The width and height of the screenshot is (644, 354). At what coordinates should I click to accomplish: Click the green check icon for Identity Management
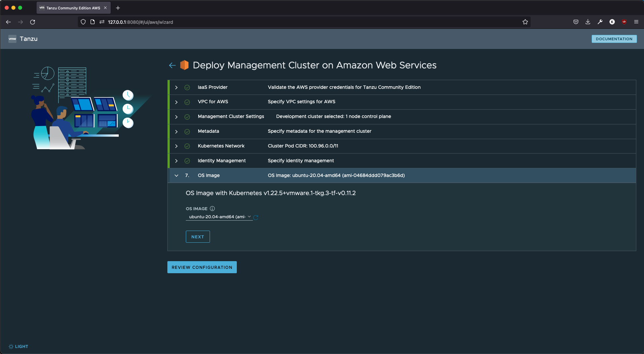[x=187, y=161]
